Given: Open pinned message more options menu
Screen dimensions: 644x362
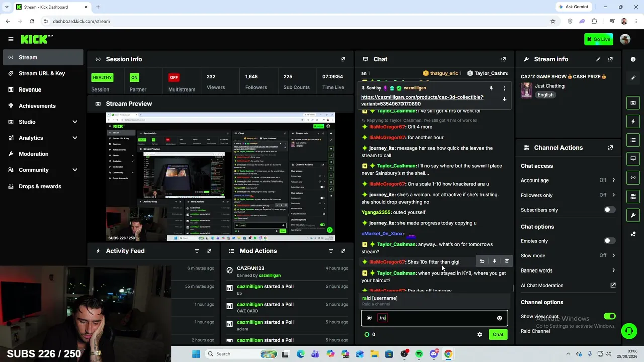Looking at the screenshot, I should coord(504,88).
